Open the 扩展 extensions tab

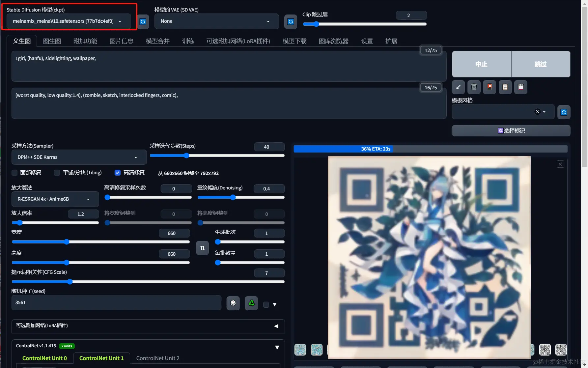(x=391, y=41)
